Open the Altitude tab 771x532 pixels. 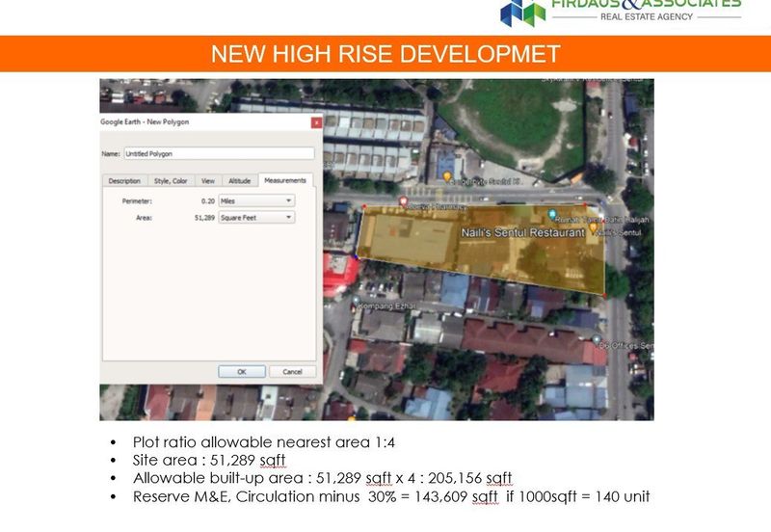point(238,180)
